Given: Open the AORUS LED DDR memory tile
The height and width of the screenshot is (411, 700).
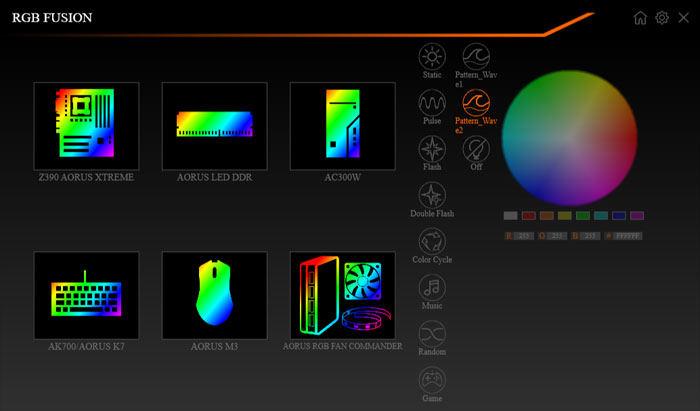Looking at the screenshot, I should coord(214,126).
